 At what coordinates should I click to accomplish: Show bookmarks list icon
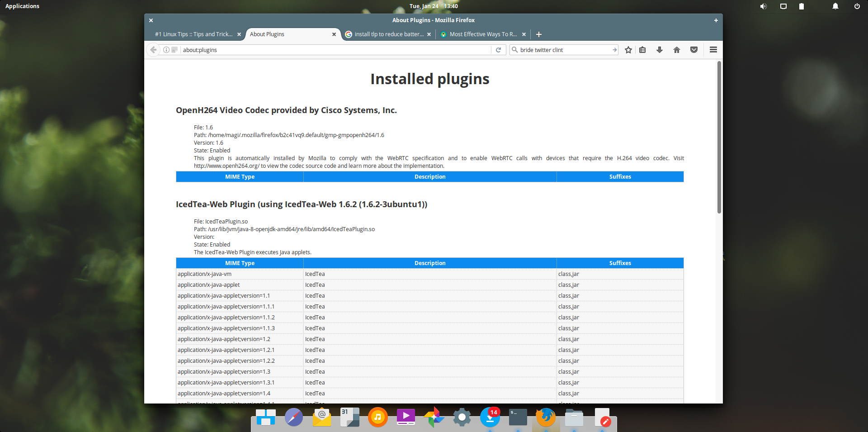[x=642, y=50]
